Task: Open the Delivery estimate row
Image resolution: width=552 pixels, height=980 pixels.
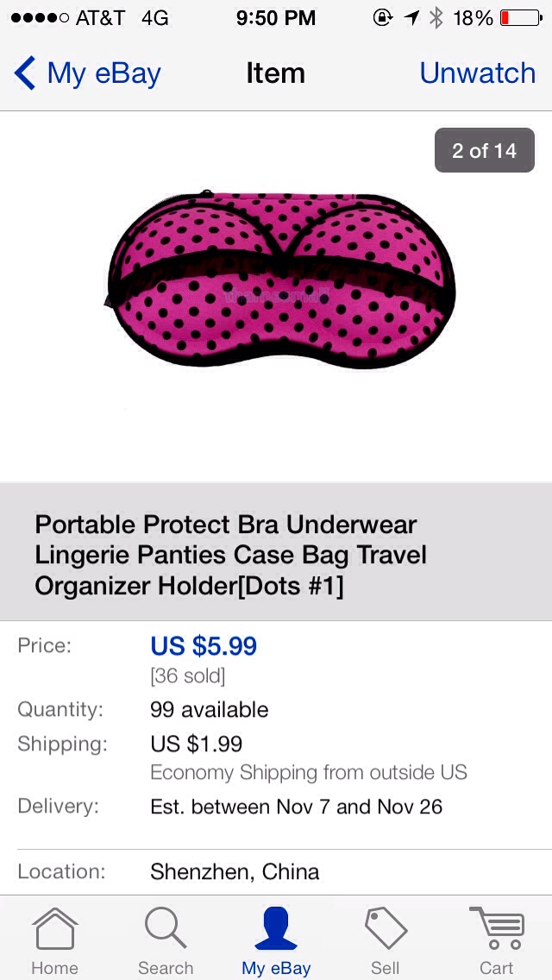Action: [x=276, y=807]
